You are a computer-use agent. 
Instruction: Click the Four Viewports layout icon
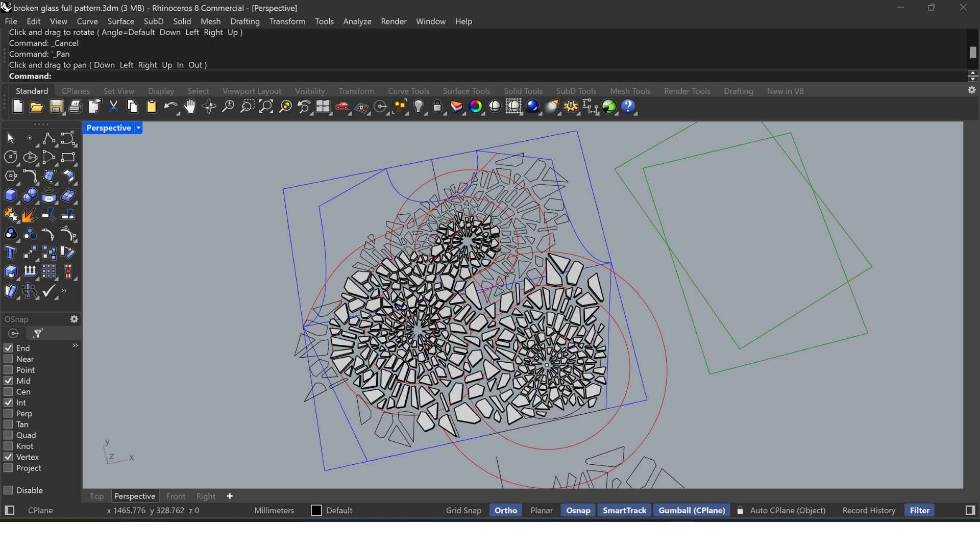coord(324,107)
